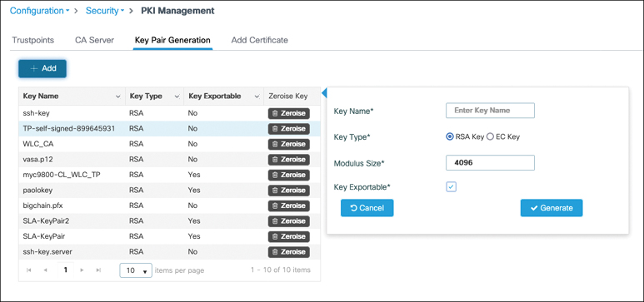The height and width of the screenshot is (302, 644).
Task: Select the TP-self-signed-899645931 row name
Action: (x=69, y=128)
